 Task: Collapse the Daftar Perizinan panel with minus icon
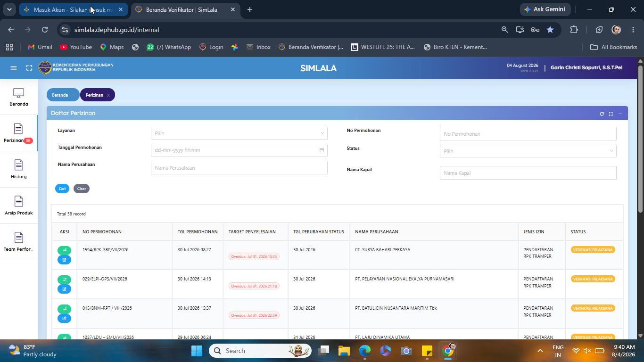tap(620, 114)
